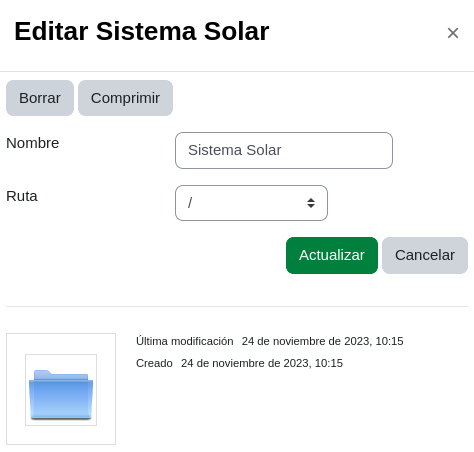Focus the Nombre text field
The image size is (474, 452).
tap(284, 150)
